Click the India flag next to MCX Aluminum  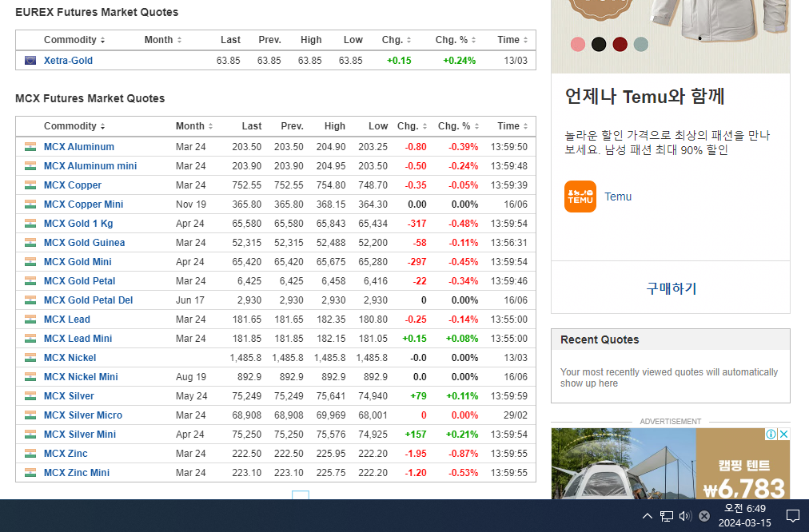(30, 147)
